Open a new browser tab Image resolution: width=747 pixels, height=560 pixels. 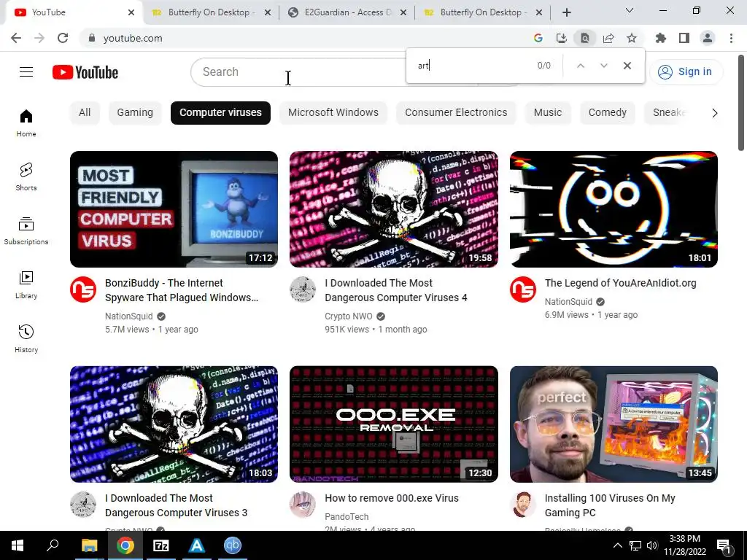click(x=566, y=12)
